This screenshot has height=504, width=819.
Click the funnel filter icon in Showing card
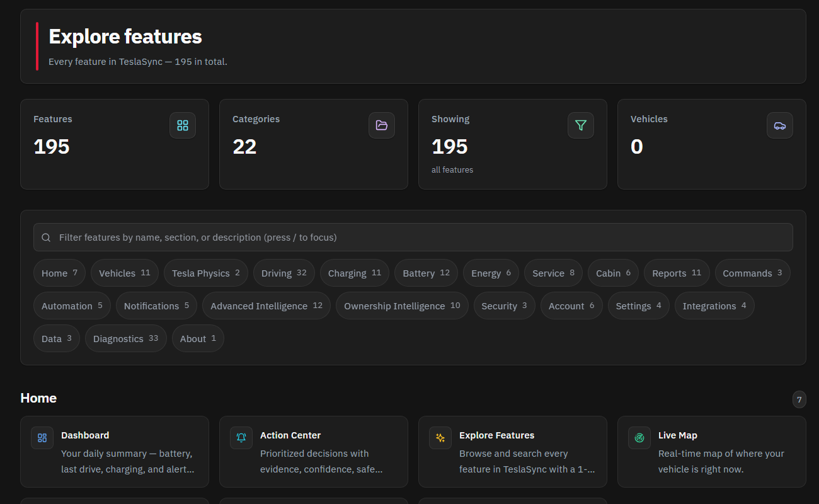[581, 125]
